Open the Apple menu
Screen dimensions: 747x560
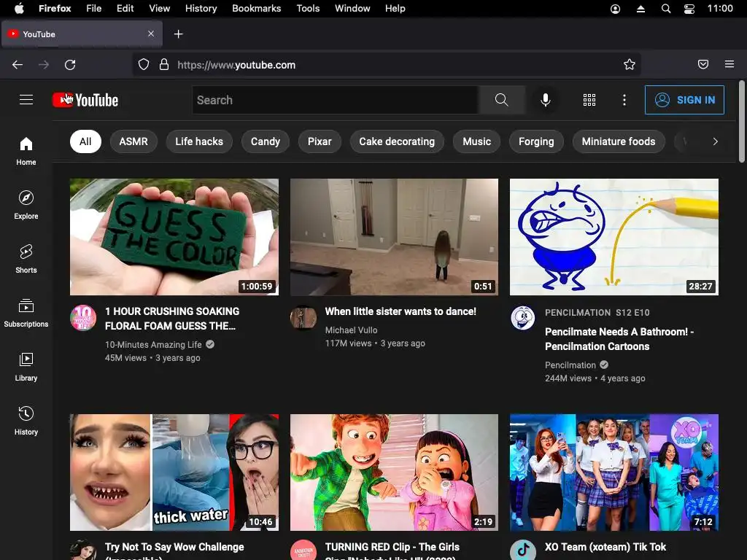click(19, 9)
